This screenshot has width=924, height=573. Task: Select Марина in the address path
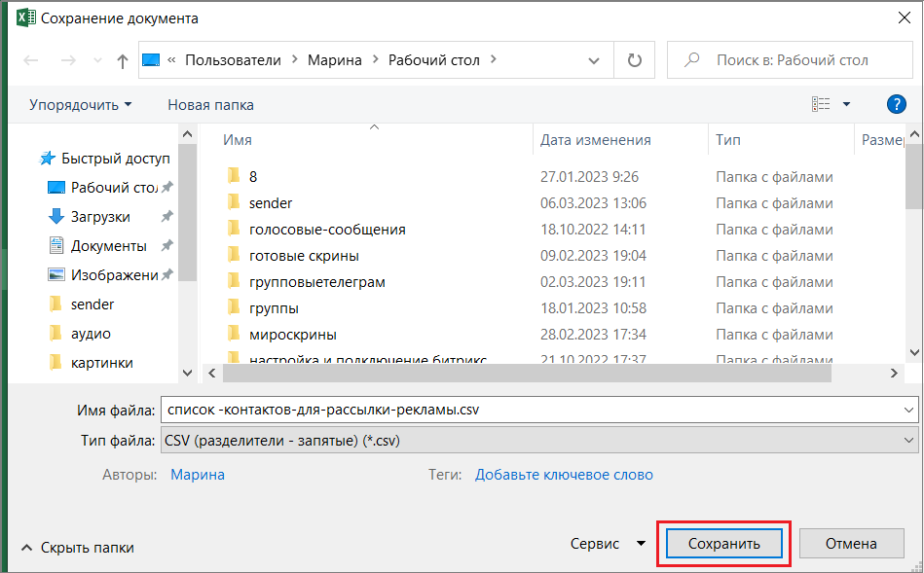tap(334, 60)
